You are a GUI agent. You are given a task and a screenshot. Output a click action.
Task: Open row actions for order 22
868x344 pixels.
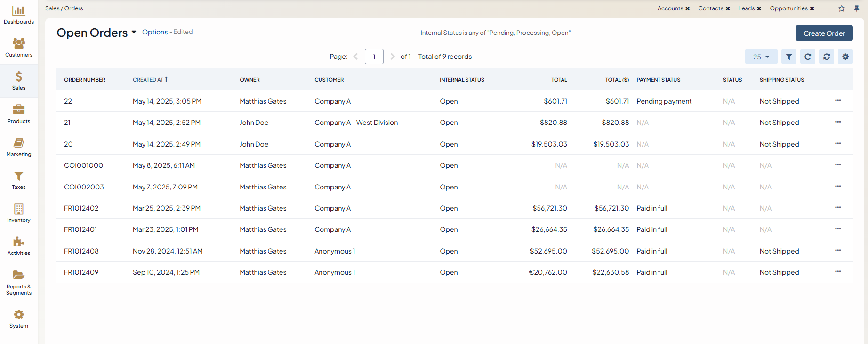(838, 101)
